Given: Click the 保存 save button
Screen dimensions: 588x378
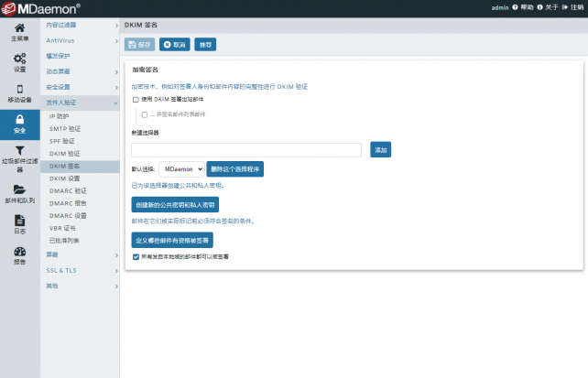Looking at the screenshot, I should pyautogui.click(x=139, y=45).
